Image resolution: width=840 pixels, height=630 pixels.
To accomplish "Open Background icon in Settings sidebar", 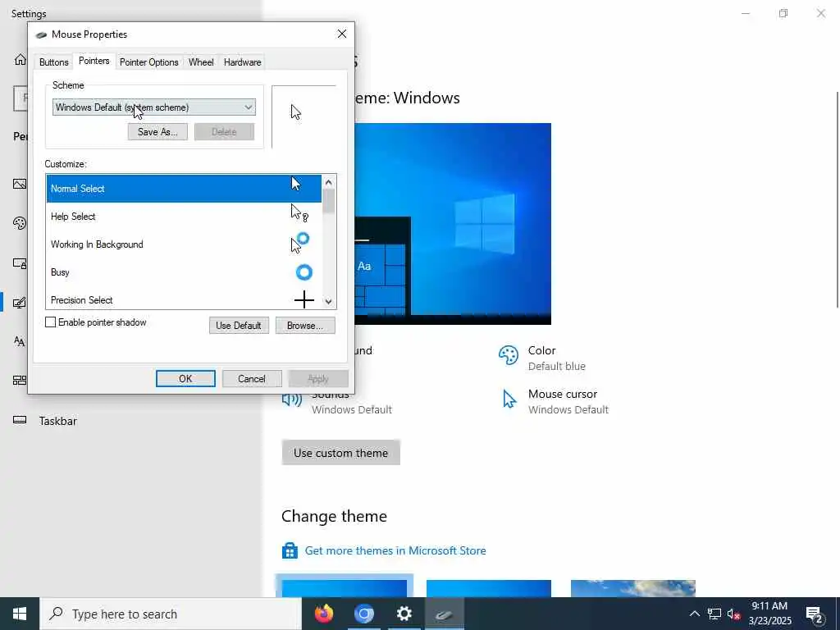I will click(20, 184).
